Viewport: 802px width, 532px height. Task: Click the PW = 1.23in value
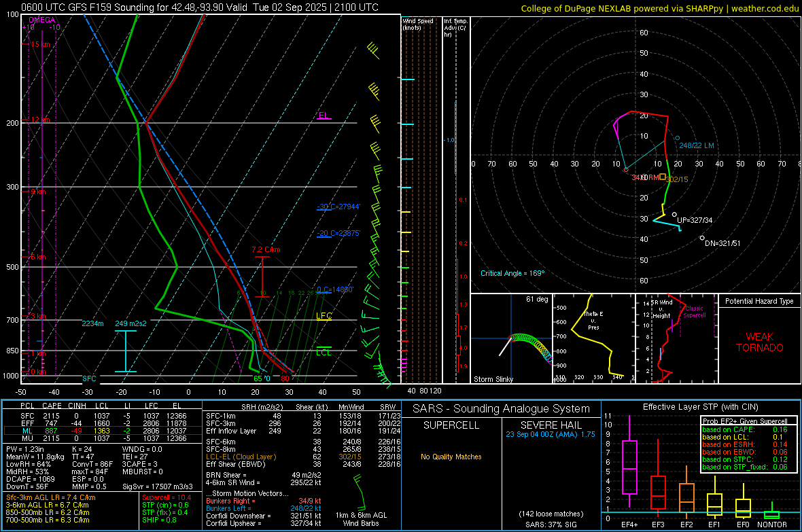point(25,449)
